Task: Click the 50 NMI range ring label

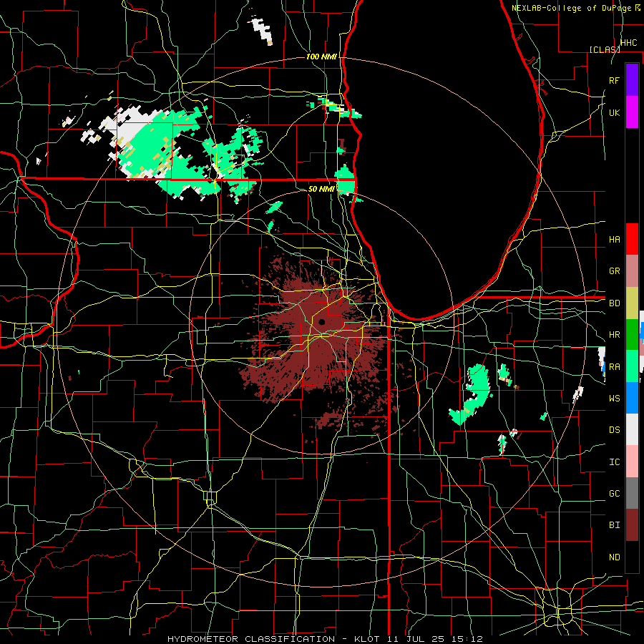Action: [321, 190]
